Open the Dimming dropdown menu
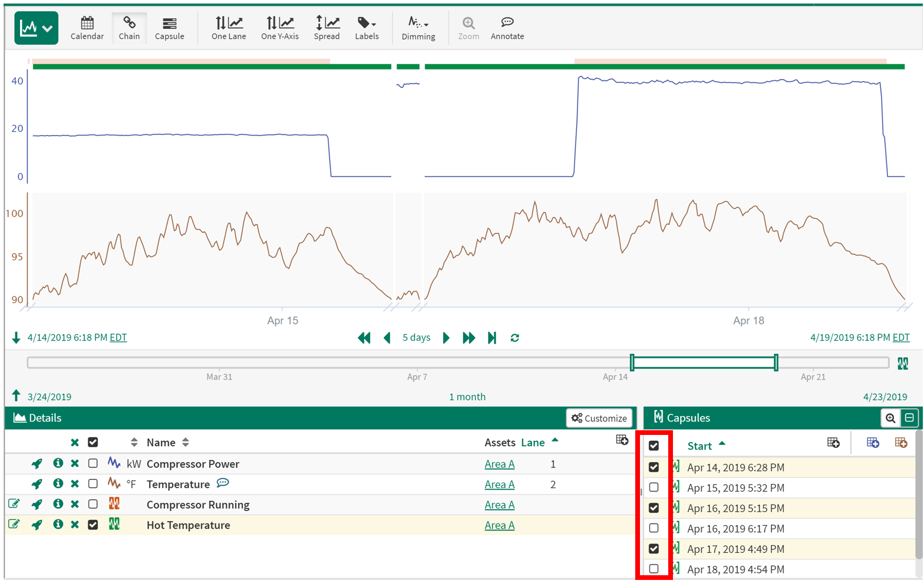The width and height of the screenshot is (924, 587). (x=418, y=28)
